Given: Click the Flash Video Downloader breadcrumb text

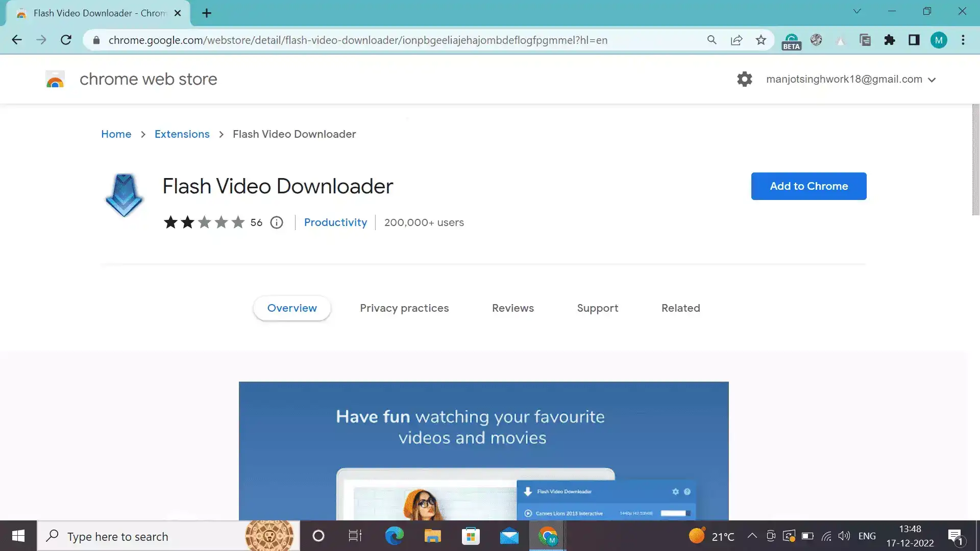Looking at the screenshot, I should [295, 134].
